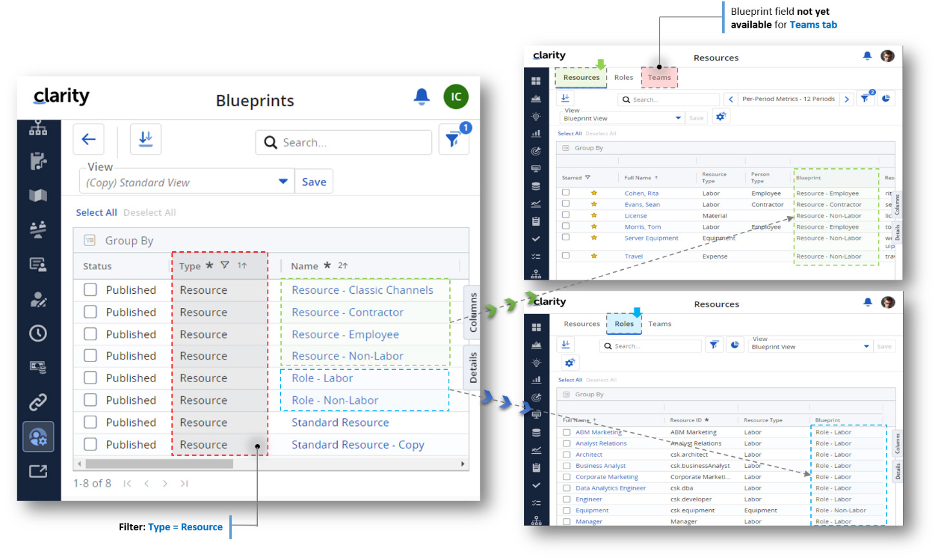The width and height of the screenshot is (938, 560).
Task: Check the box for Resource - Contractor row
Action: [x=90, y=312]
